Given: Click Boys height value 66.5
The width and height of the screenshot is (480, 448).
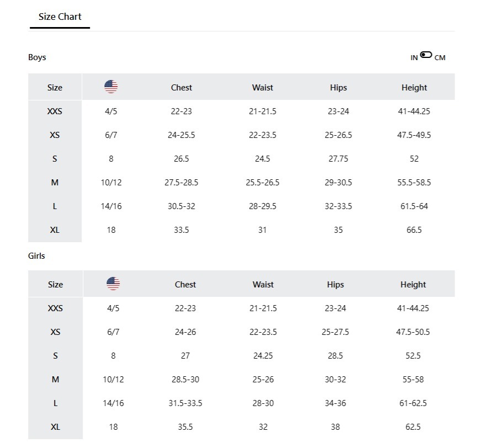Looking at the screenshot, I should [x=414, y=230].
